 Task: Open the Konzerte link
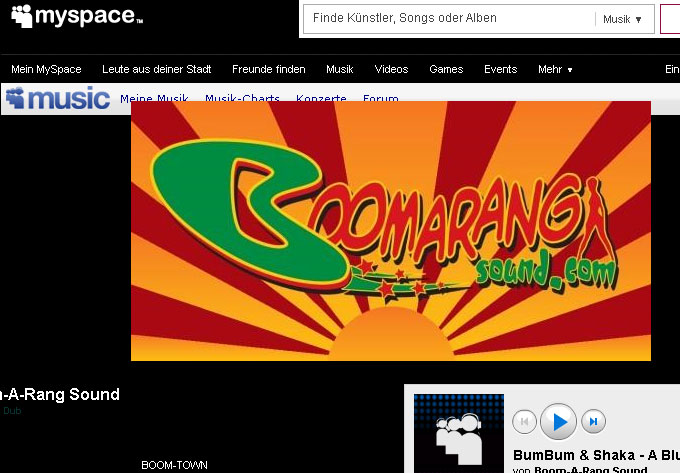pos(321,98)
